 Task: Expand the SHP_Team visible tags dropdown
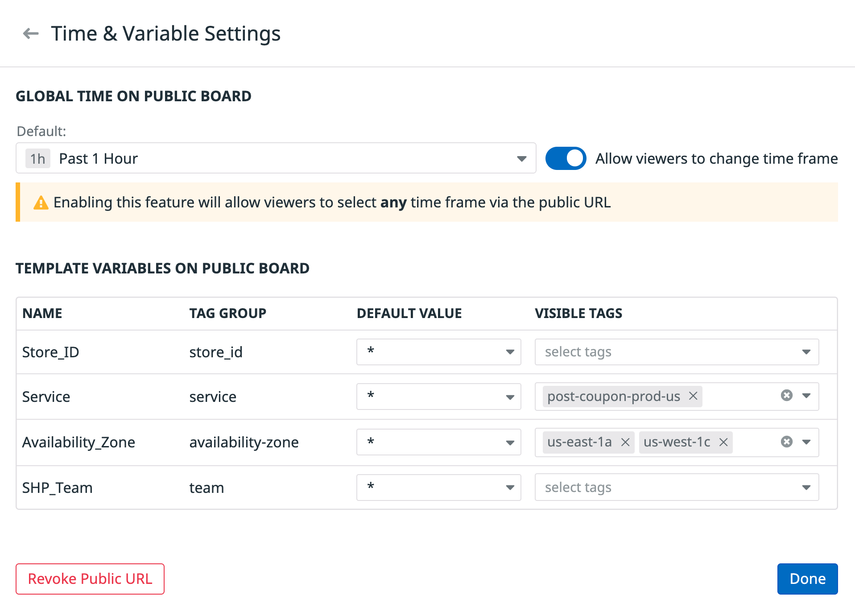click(805, 487)
